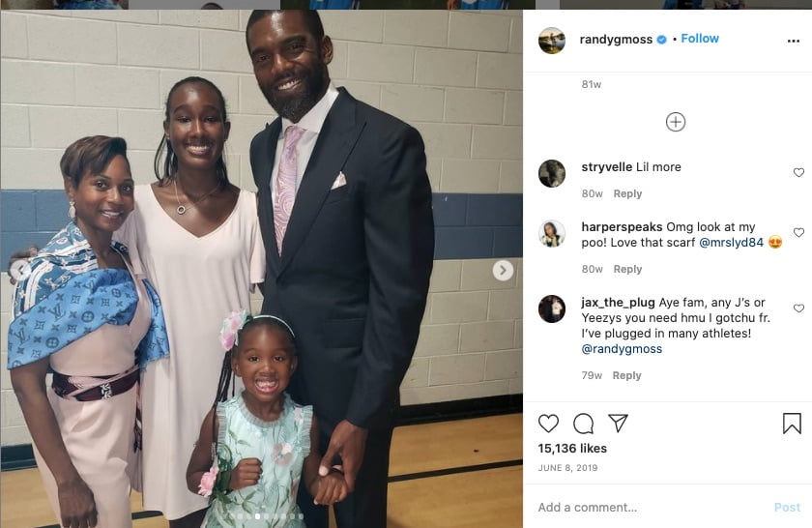
Task: View the 15,136 likes list
Action: click(x=572, y=448)
